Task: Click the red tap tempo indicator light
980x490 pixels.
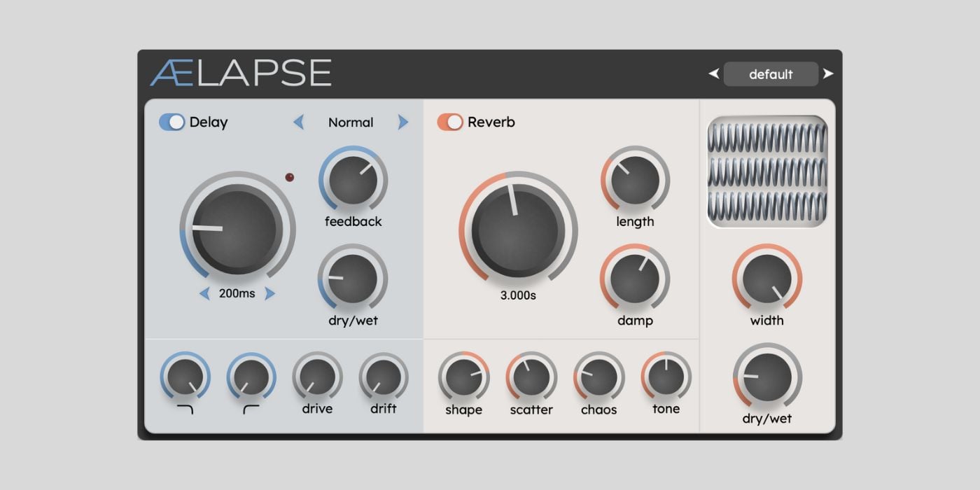Action: click(x=290, y=178)
